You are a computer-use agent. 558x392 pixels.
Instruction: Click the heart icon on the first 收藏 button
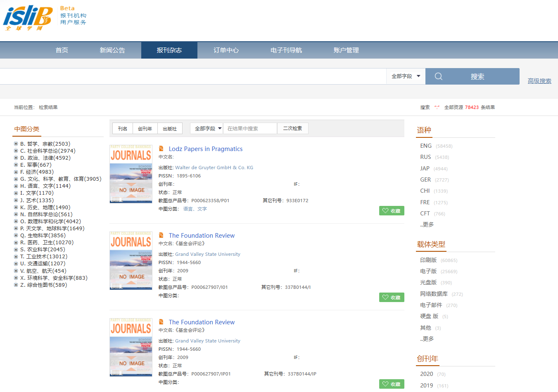click(x=385, y=210)
